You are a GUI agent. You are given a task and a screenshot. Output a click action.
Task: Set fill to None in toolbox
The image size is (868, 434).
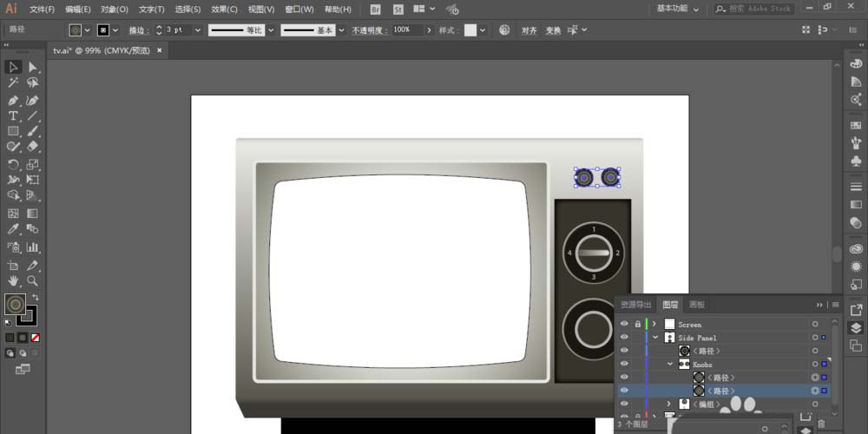click(35, 338)
